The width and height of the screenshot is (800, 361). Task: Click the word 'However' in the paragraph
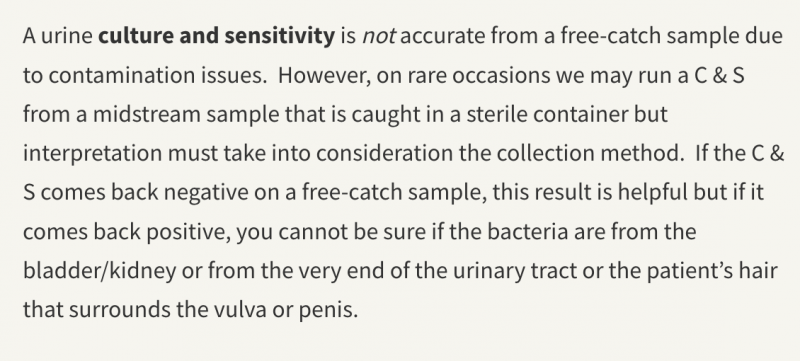tap(324, 76)
